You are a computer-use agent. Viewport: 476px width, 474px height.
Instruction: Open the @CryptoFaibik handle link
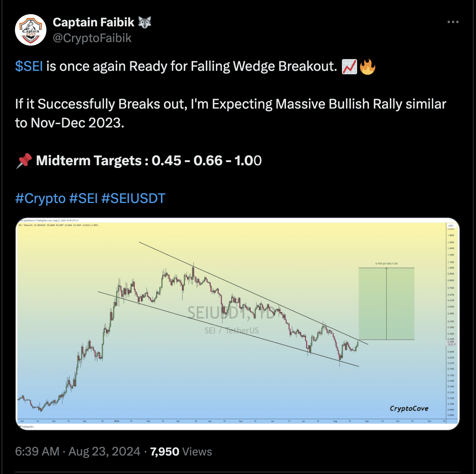(92, 38)
